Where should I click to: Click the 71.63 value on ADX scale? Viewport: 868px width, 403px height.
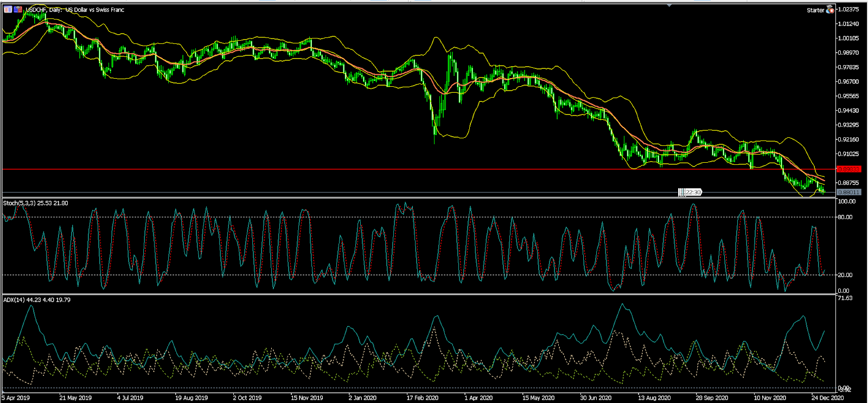(845, 298)
